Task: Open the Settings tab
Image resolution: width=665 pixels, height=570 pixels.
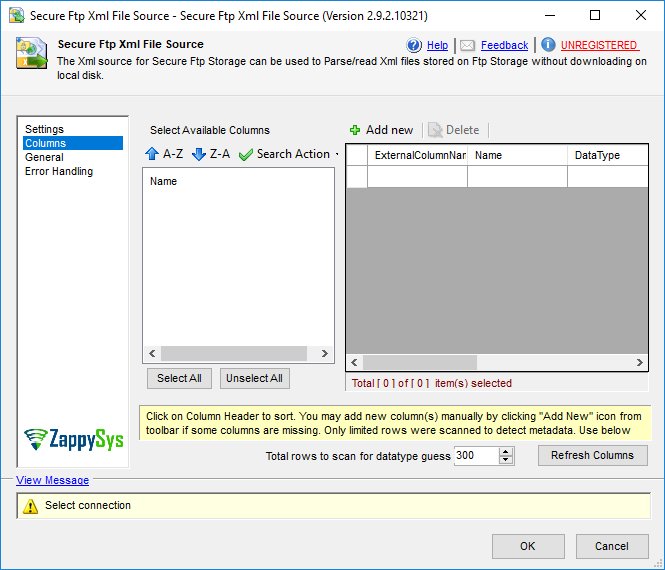Action: click(x=44, y=129)
